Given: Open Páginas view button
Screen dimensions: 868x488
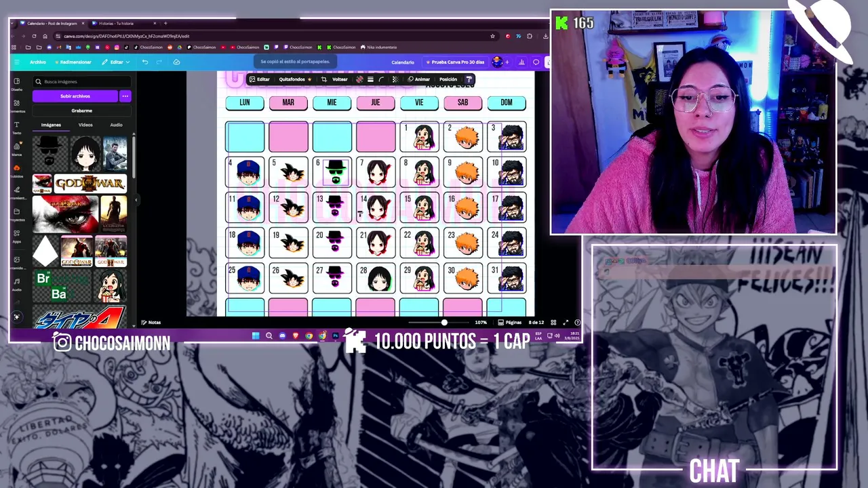Looking at the screenshot, I should coord(510,323).
